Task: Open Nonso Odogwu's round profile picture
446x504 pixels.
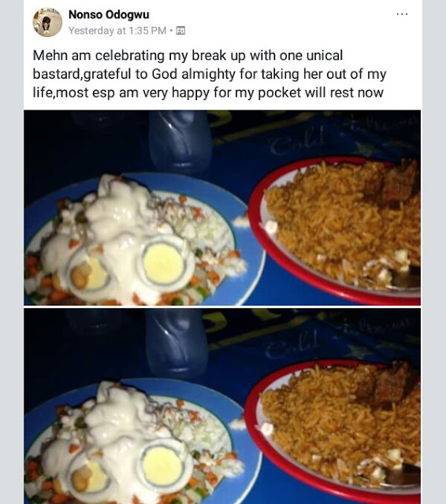Action: [47, 23]
